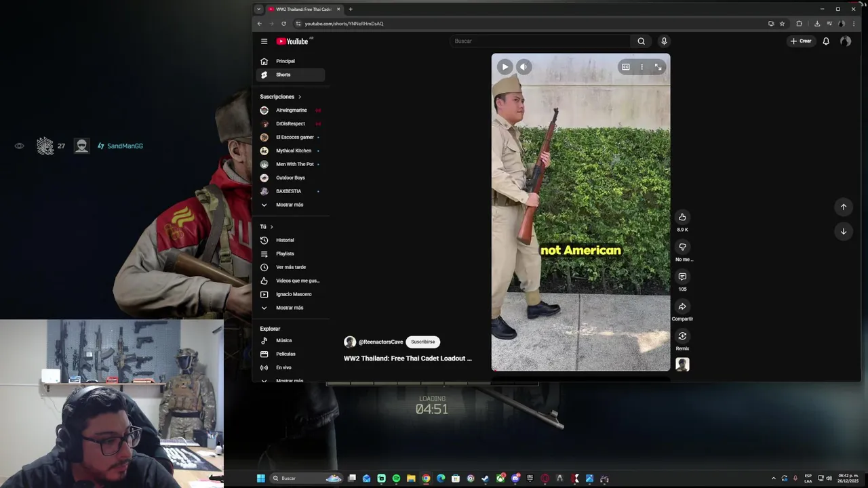868x488 pixels.
Task: Mute the Short's volume
Action: (524, 66)
